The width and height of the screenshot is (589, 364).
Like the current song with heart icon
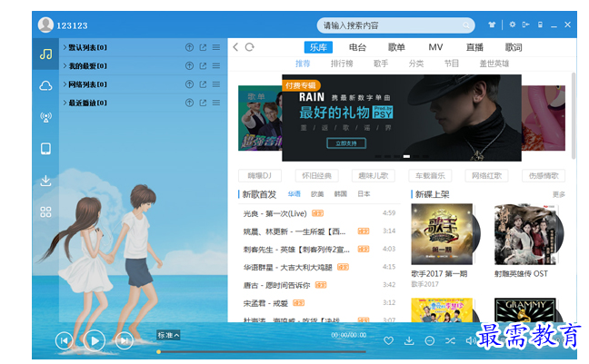click(x=388, y=340)
